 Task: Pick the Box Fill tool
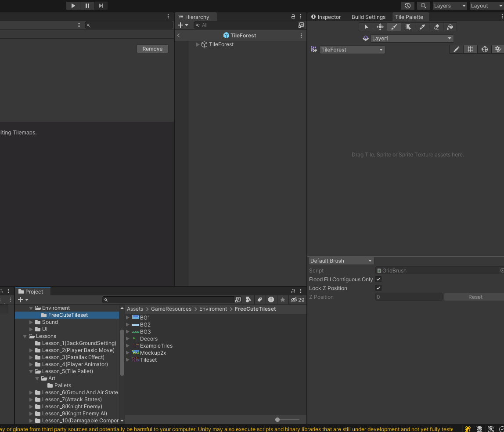pos(408,27)
